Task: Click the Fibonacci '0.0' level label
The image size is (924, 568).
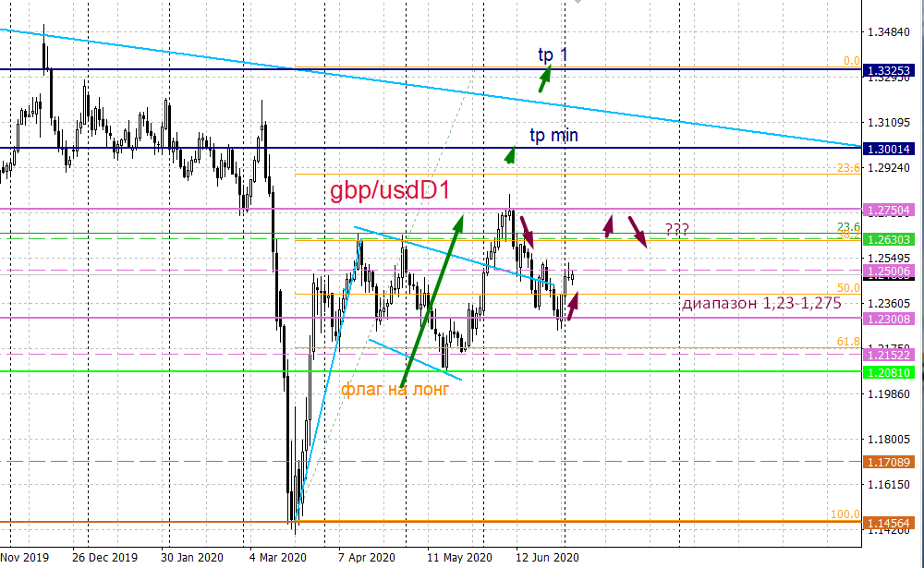Action: click(x=852, y=61)
